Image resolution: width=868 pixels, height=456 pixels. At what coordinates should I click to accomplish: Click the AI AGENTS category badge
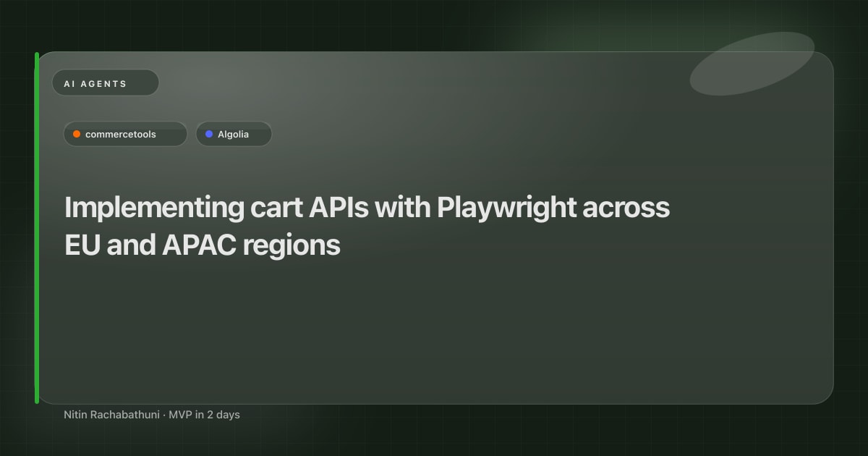(x=106, y=83)
